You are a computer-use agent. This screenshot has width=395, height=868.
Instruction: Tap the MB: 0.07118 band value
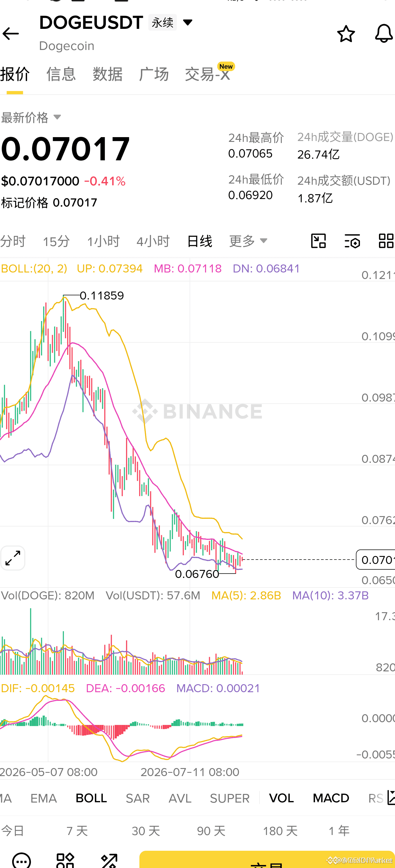[x=188, y=269]
